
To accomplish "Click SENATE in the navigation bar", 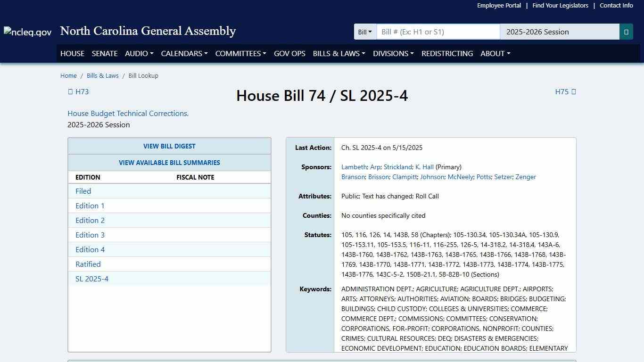I will click(x=104, y=53).
